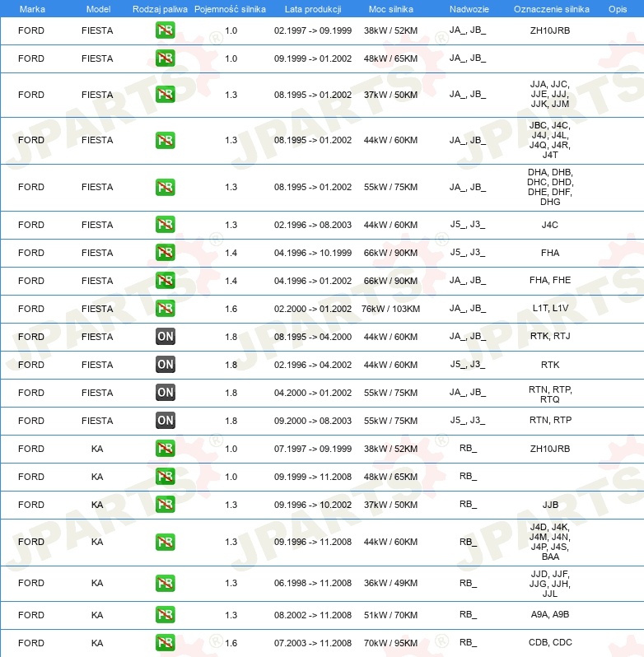Click petrol icon in Fiesta FHA, FHE row
The height and width of the screenshot is (657, 644).
[x=165, y=280]
